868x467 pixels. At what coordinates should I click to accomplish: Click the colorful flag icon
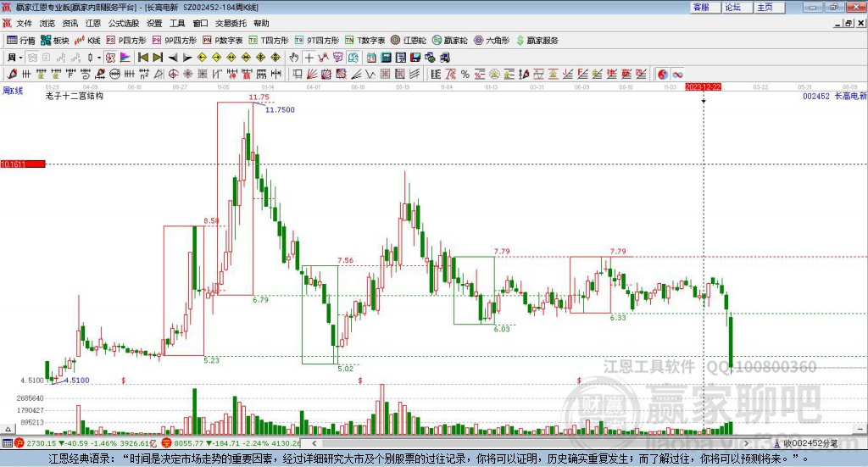click(x=125, y=58)
